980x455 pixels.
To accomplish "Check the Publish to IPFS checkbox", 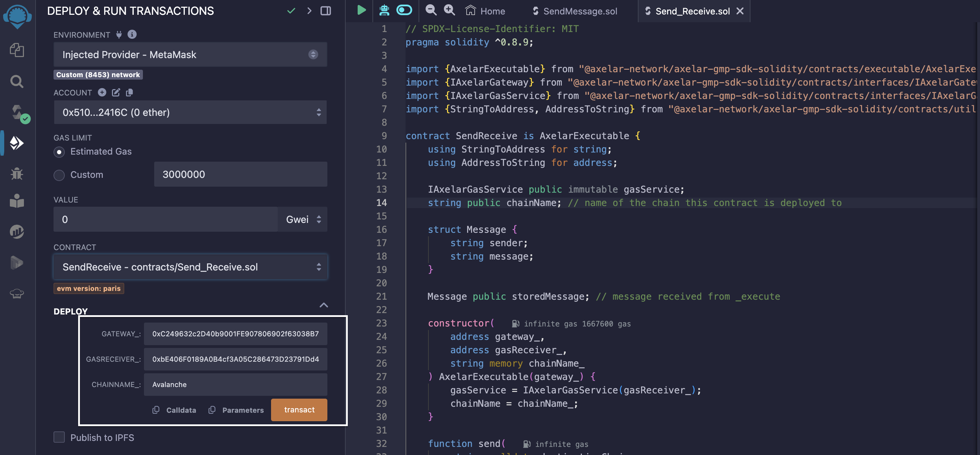I will [59, 437].
